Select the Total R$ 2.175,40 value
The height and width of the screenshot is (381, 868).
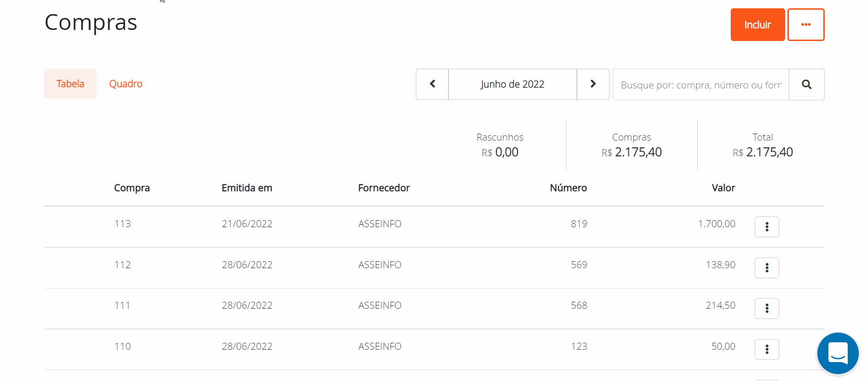[x=763, y=152]
